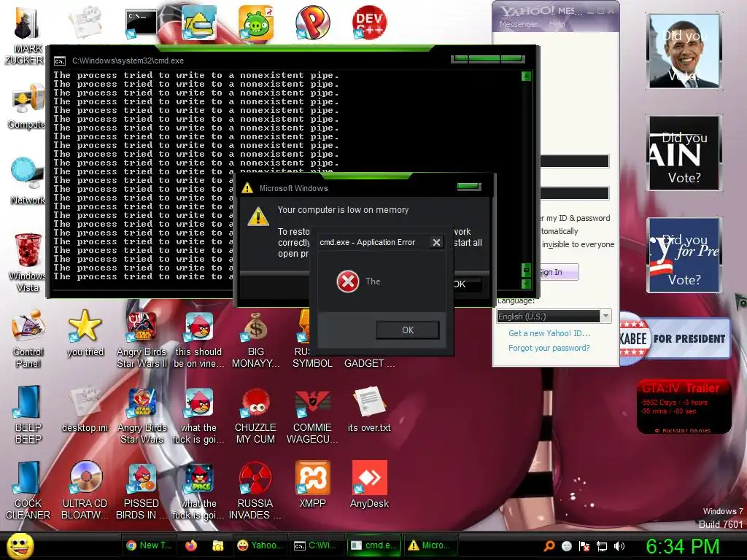
Task: Open the ship shortcut icon on desktop
Action: (198, 23)
